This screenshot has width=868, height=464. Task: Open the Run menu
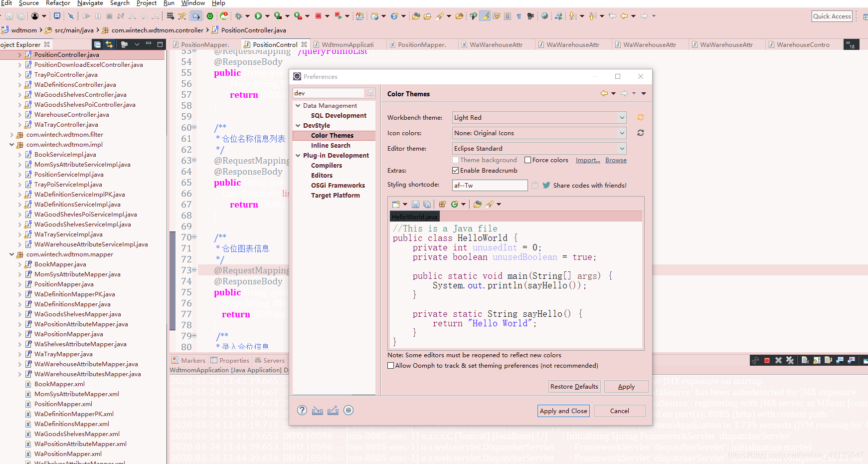[169, 3]
